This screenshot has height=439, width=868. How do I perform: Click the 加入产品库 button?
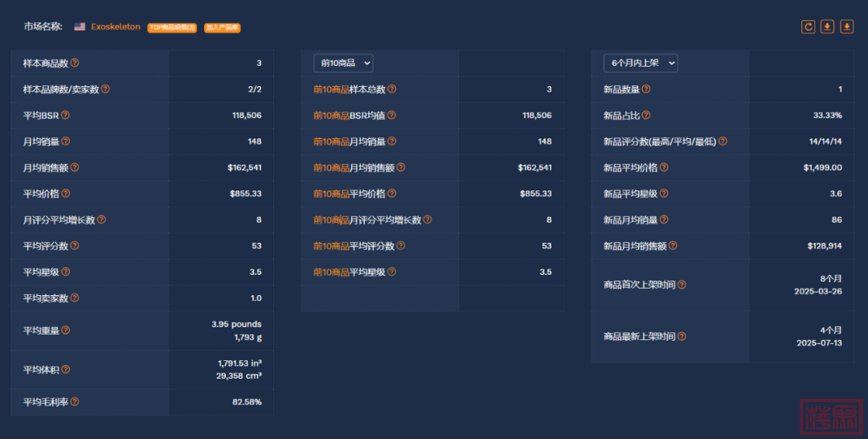[x=222, y=27]
